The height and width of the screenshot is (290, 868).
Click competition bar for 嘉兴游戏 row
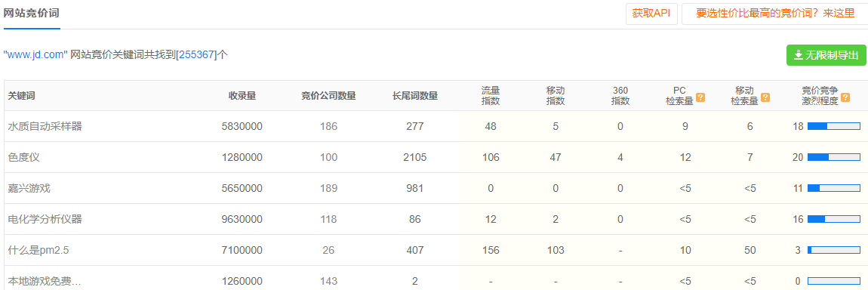[834, 188]
